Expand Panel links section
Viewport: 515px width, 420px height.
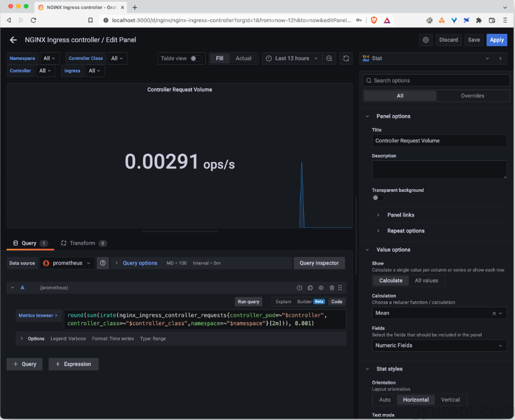click(x=400, y=215)
